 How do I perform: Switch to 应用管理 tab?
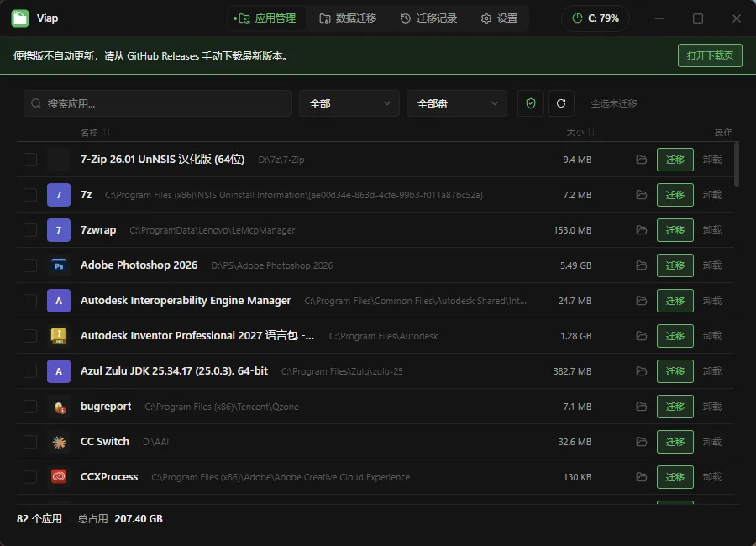click(x=266, y=18)
